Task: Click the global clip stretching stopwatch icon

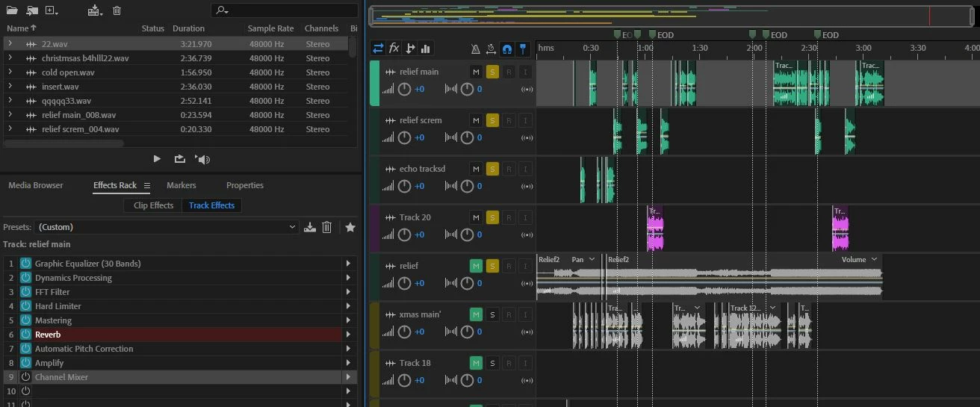Action: 491,49
